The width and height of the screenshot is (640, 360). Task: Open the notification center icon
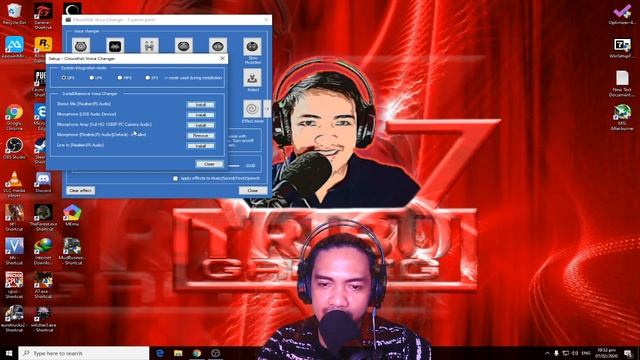coord(629,353)
